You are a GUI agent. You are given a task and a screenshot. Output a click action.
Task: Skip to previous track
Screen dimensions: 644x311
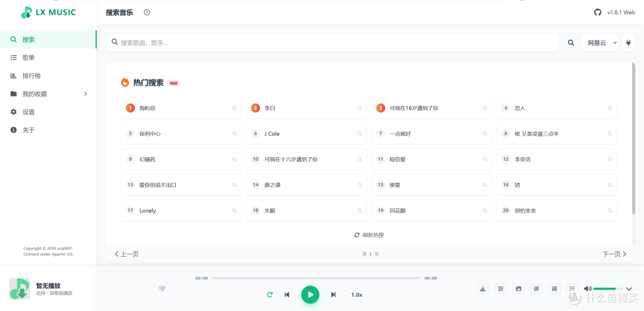(x=287, y=294)
